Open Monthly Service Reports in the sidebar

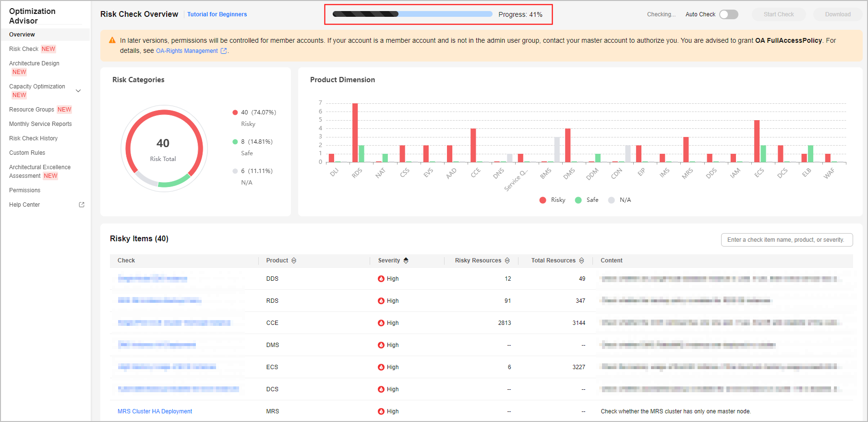click(40, 124)
